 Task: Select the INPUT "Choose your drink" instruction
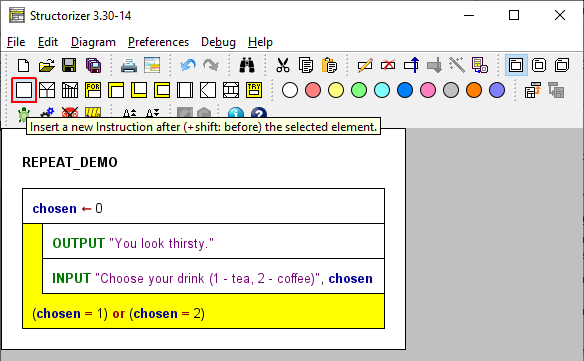[213, 276]
